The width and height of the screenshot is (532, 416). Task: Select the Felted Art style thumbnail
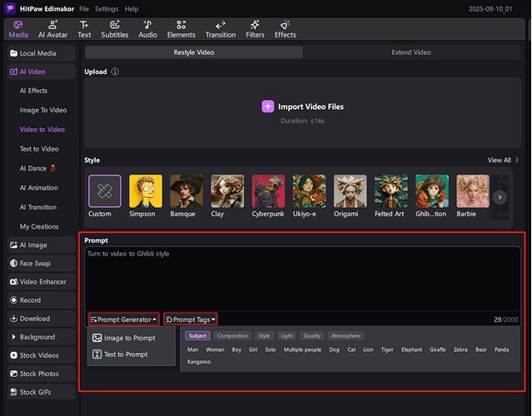(390, 191)
